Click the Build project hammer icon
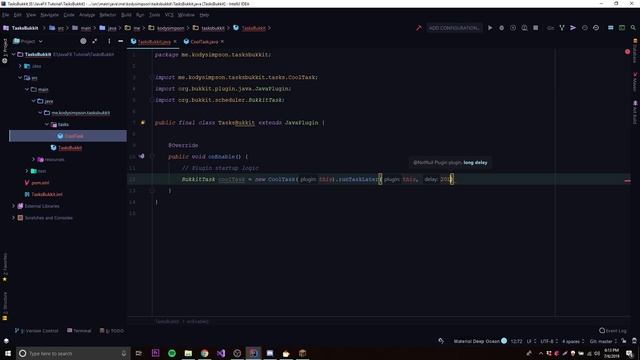The height and width of the screenshot is (360, 640). click(418, 28)
